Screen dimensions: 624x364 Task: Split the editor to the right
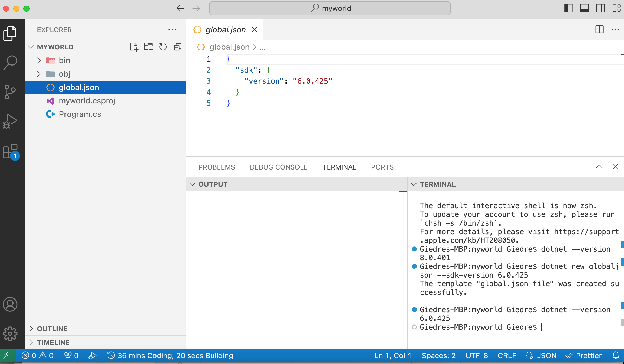600,30
